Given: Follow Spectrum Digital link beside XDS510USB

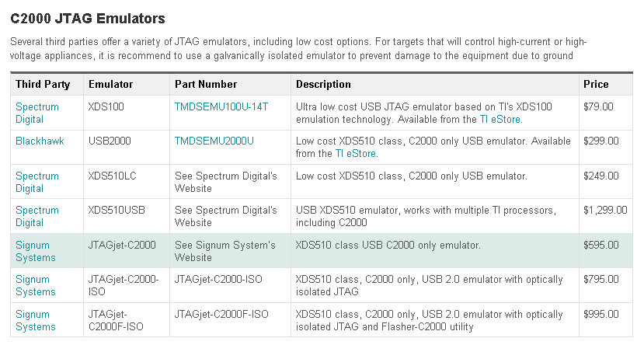Looking at the screenshot, I should tap(37, 216).
